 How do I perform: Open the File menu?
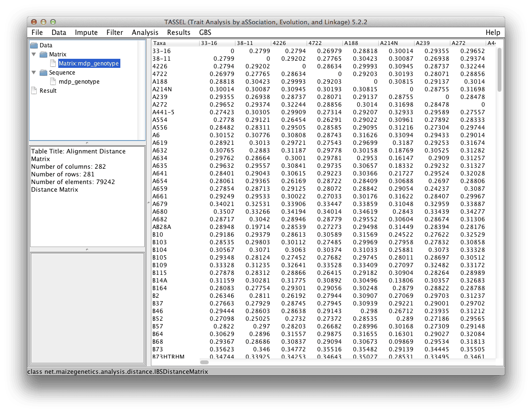37,33
